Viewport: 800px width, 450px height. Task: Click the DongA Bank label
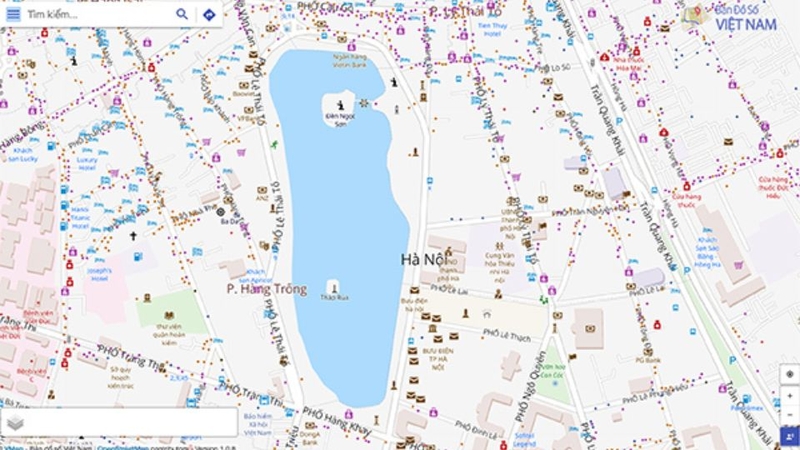[310, 438]
